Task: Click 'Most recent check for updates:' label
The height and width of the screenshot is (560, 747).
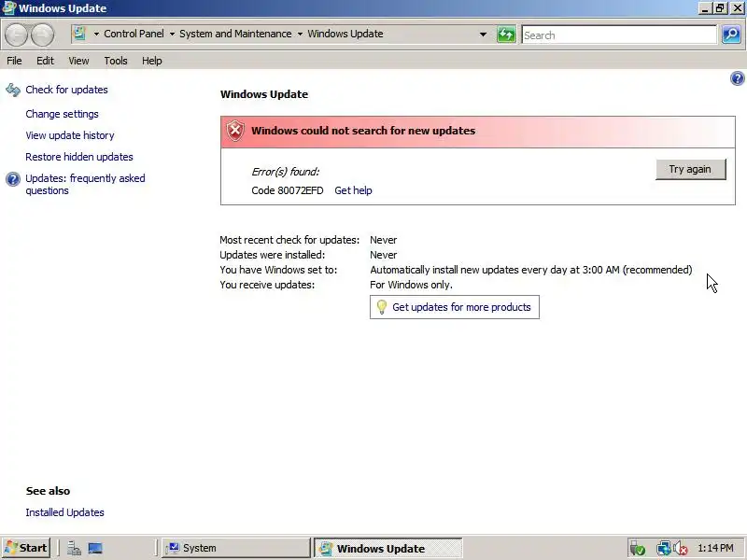Action: tap(289, 240)
